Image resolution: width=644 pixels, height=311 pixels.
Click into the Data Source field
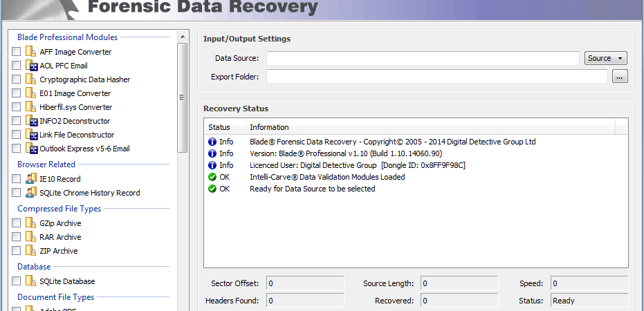[423, 58]
